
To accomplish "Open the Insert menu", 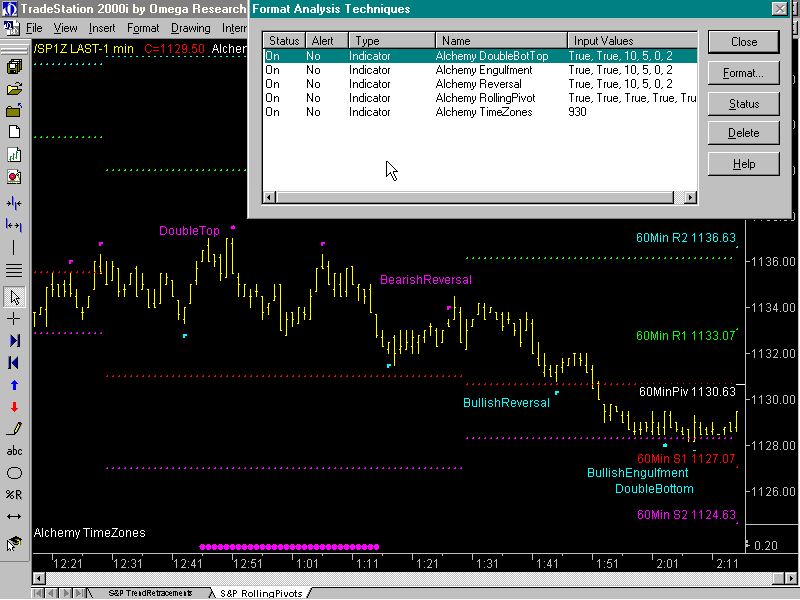I will click(x=102, y=28).
